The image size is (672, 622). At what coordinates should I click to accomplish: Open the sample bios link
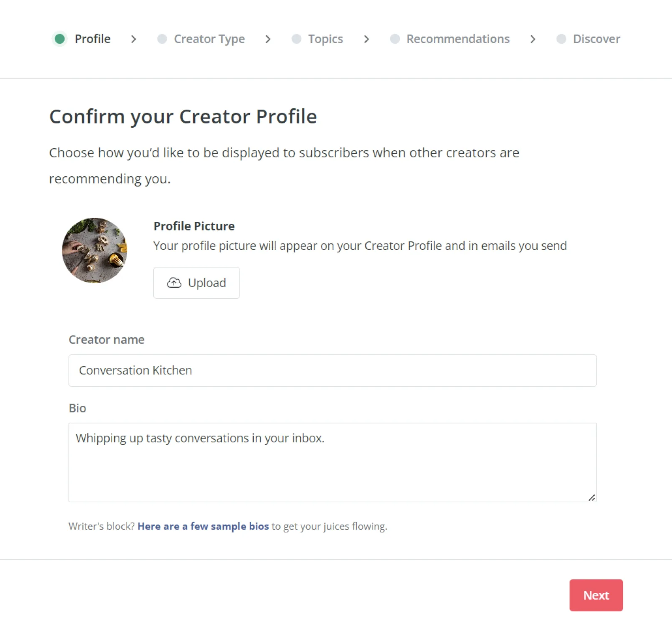pos(203,526)
